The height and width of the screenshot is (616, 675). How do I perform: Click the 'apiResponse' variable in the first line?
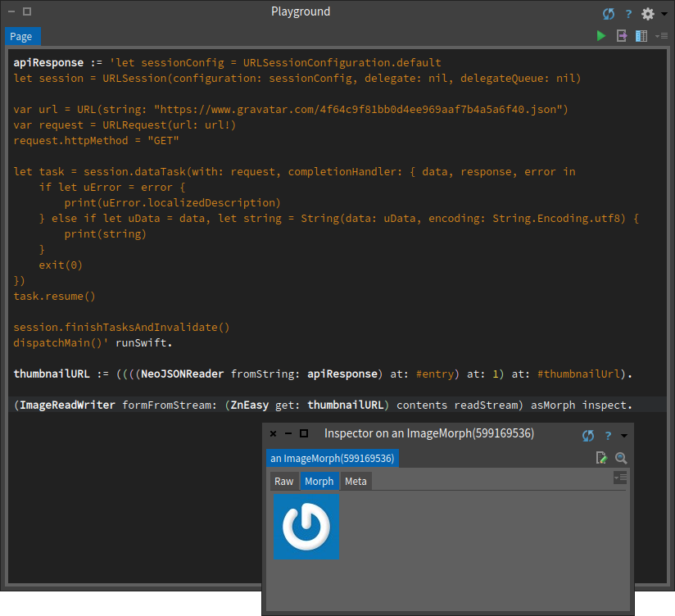click(48, 63)
